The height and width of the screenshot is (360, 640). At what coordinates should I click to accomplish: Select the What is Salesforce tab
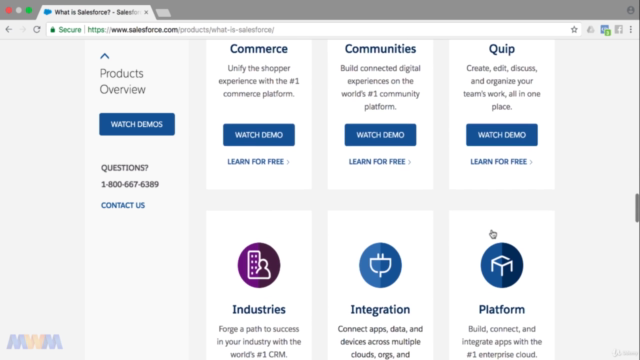(96, 12)
